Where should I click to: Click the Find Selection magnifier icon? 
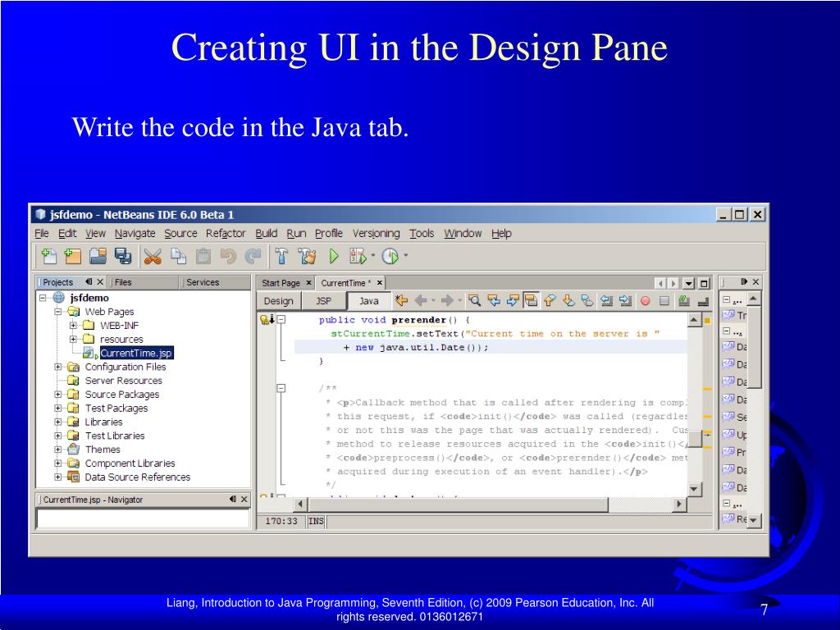pos(475,300)
